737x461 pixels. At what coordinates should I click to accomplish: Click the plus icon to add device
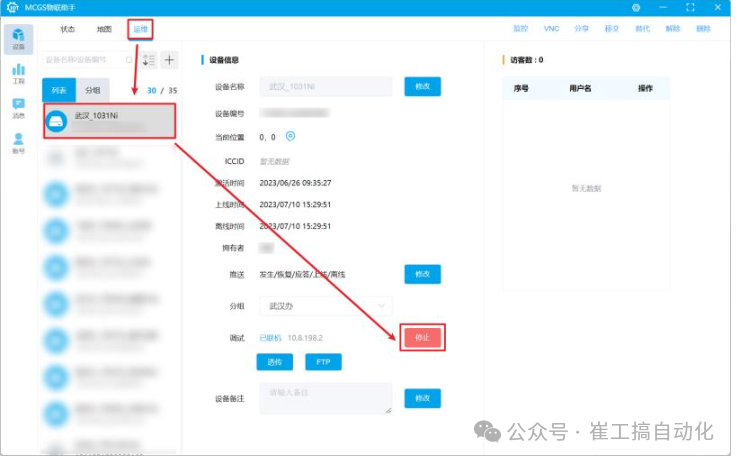point(169,60)
